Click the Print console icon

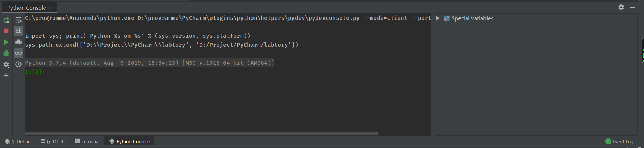coord(18,42)
